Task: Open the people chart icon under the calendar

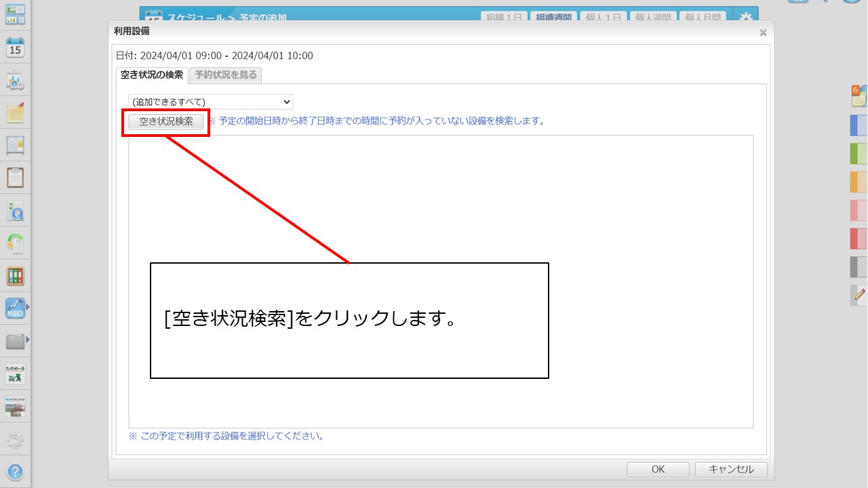Action: click(15, 80)
